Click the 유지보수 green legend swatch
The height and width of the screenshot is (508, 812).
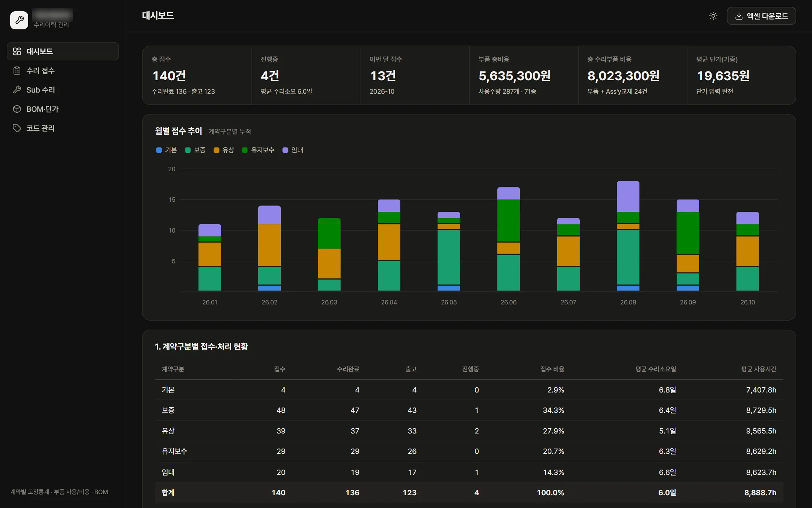[x=245, y=150]
